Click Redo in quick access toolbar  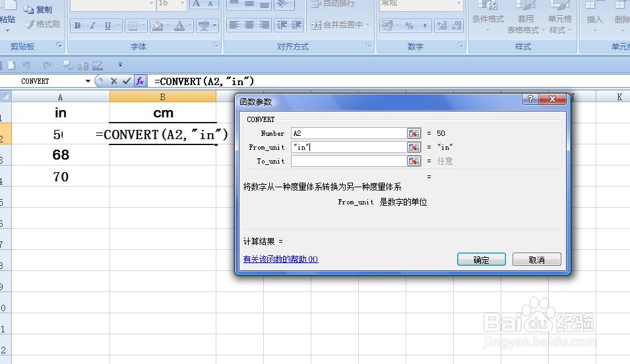pos(47,65)
